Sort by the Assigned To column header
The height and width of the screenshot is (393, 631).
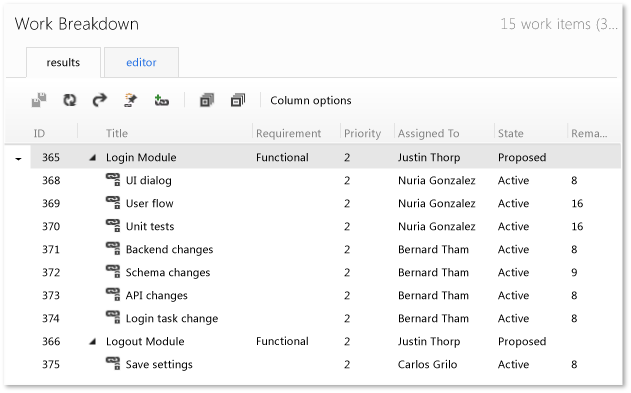pos(429,133)
